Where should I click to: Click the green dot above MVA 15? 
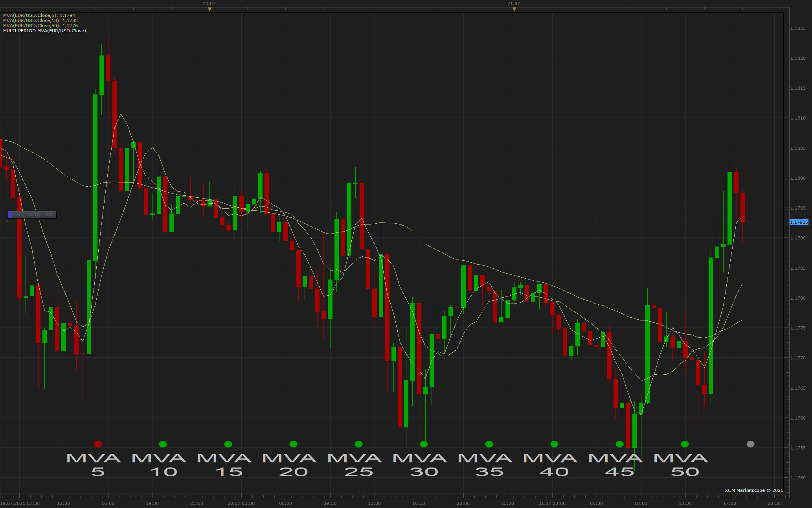228,444
